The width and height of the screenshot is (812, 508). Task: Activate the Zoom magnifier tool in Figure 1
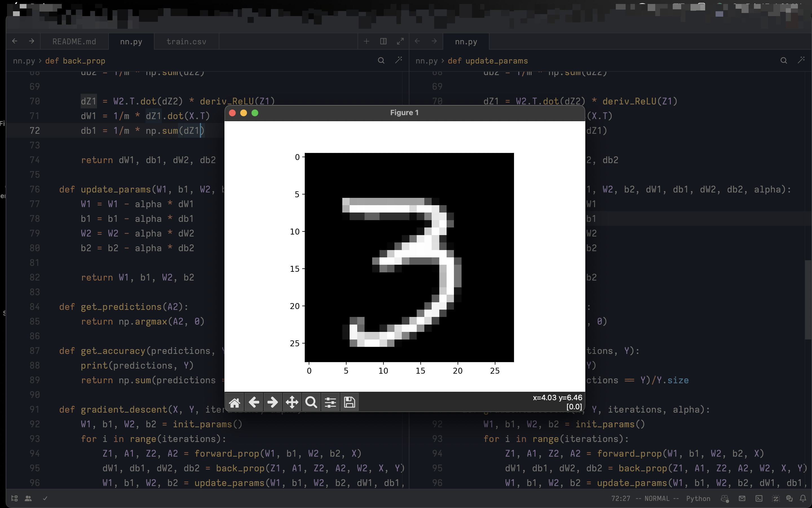311,402
